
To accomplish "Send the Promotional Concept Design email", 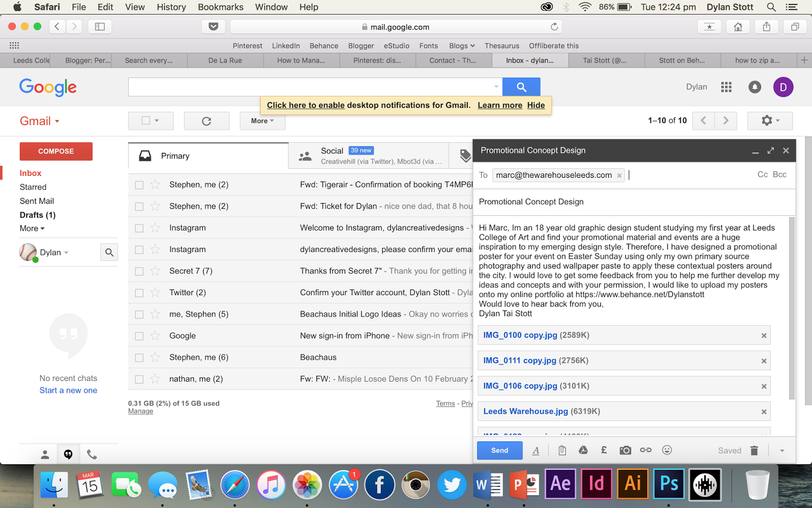I will (499, 451).
